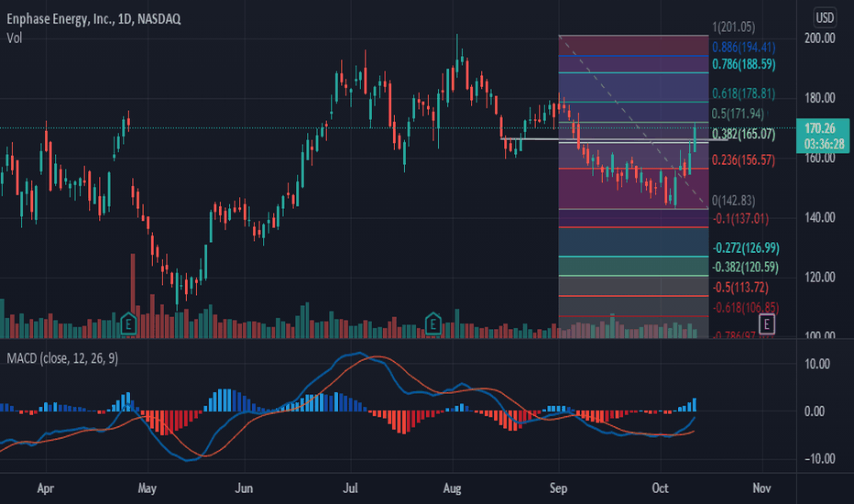Click the Oct label on time axis
Viewport: 854px width, 504px height.
click(660, 488)
